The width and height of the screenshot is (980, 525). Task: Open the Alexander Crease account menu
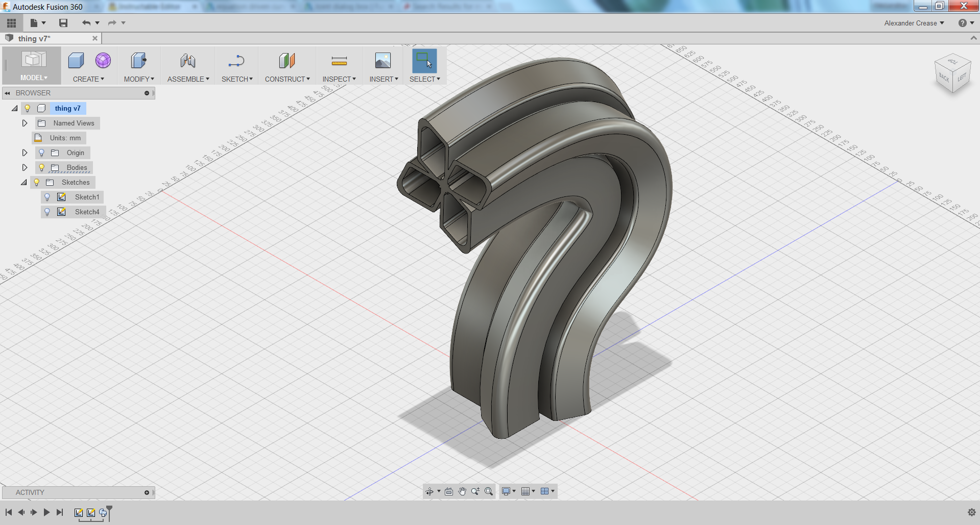click(x=914, y=23)
